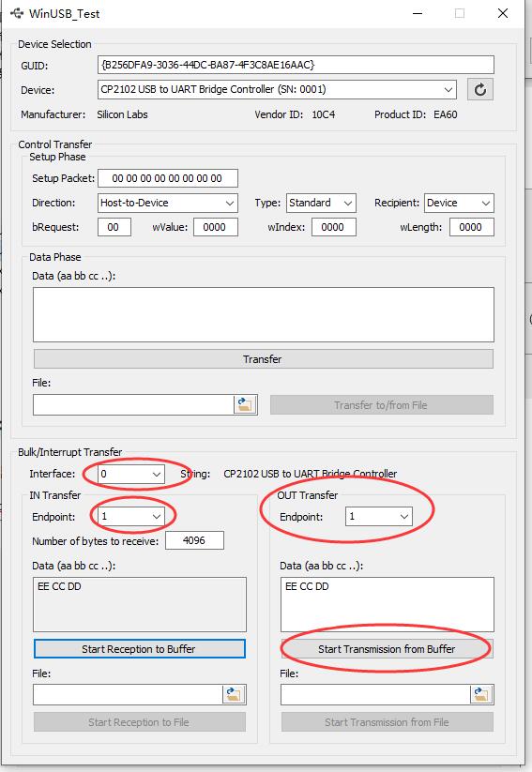Browse for Control Transfer file icon
532x772 pixels.
pos(245,404)
